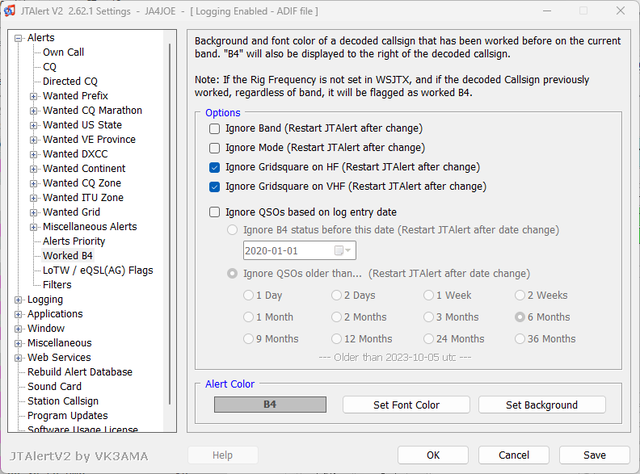Choose the 9 Months radio option
Screen dimensions: 640x474
pos(248,339)
